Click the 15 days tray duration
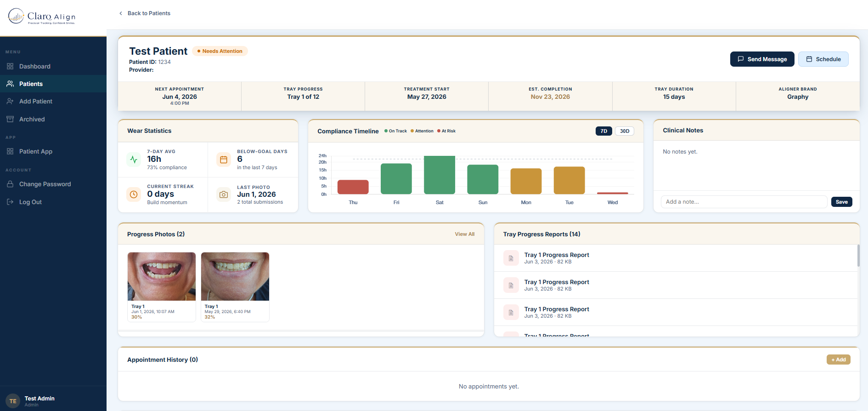 pos(674,97)
